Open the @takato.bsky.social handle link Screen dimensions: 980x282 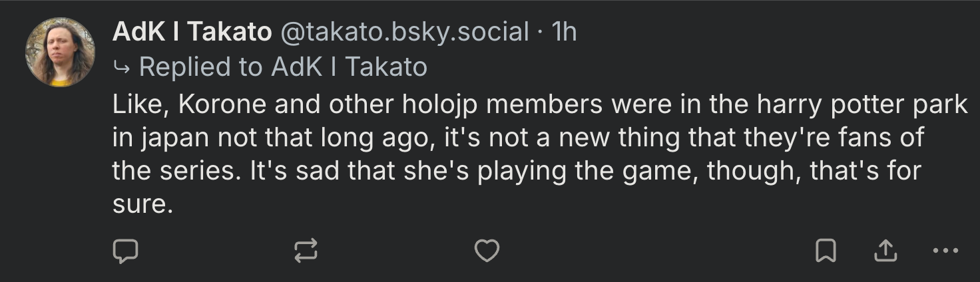point(405,32)
